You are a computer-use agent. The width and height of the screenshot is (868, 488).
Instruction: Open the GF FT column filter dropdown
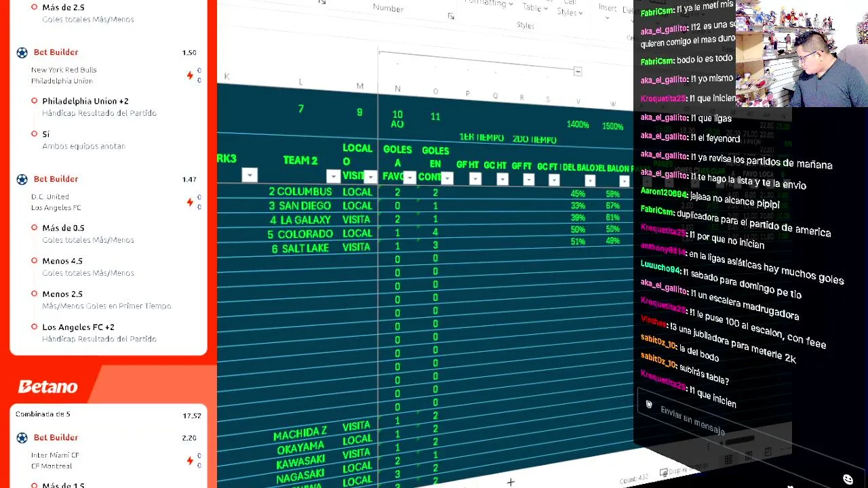pyautogui.click(x=528, y=180)
